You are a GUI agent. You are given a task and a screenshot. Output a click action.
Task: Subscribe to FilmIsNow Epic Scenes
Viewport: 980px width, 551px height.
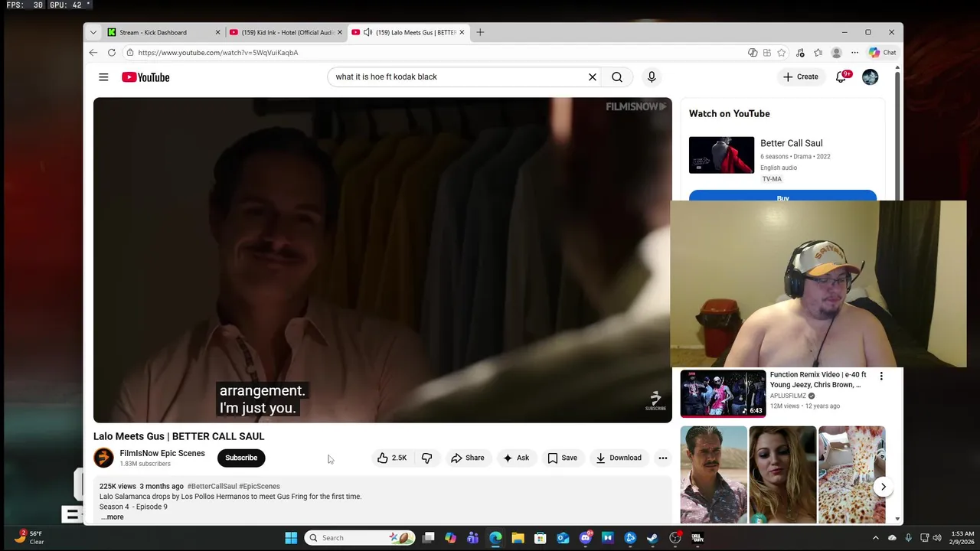tap(241, 458)
